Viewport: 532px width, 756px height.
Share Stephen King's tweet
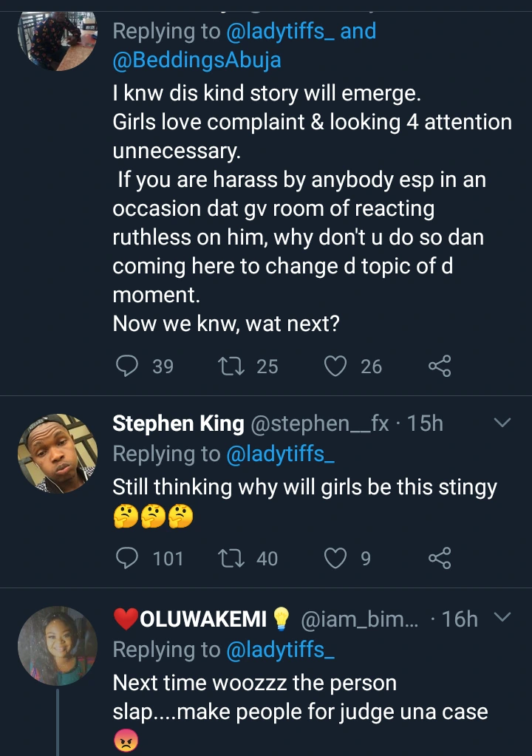[440, 559]
